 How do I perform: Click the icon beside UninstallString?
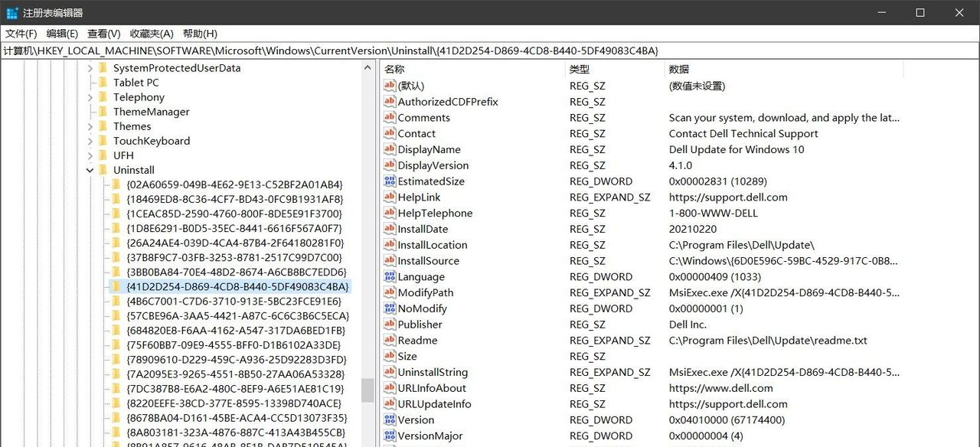click(x=390, y=372)
